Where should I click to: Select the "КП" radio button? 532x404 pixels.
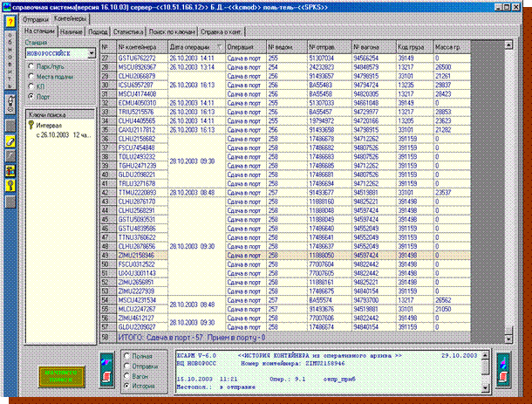[31, 86]
